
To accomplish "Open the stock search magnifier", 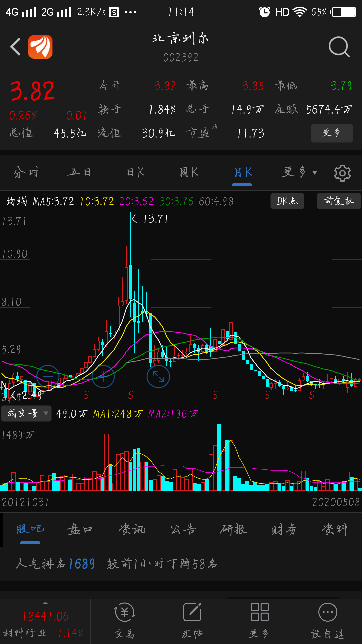I will pyautogui.click(x=339, y=47).
